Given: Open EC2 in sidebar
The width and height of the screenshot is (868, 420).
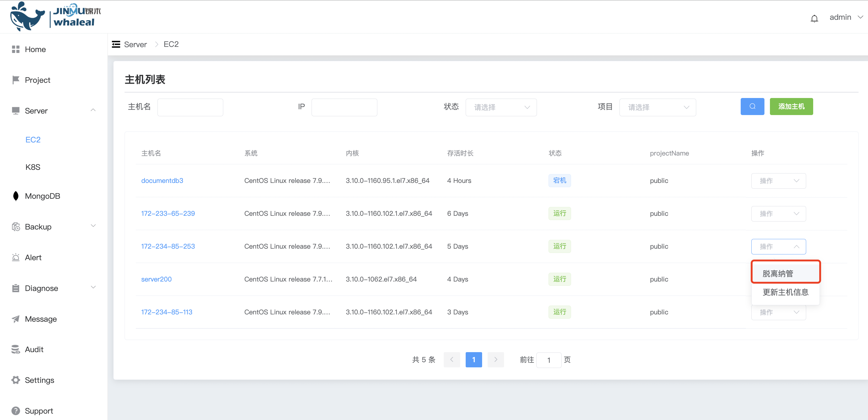Looking at the screenshot, I should (x=33, y=139).
